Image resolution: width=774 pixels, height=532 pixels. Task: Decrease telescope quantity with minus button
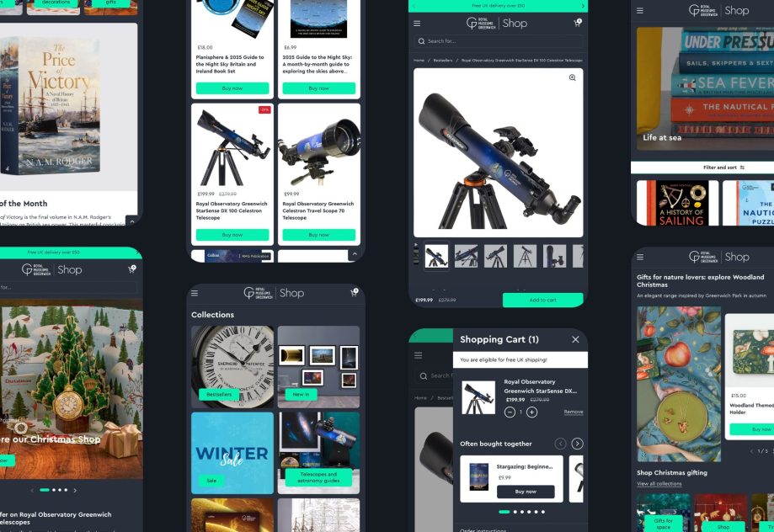[510, 412]
